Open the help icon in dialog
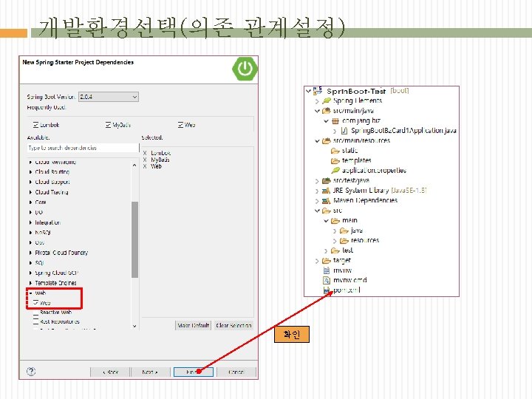The width and height of the screenshot is (532, 399). [x=31, y=372]
